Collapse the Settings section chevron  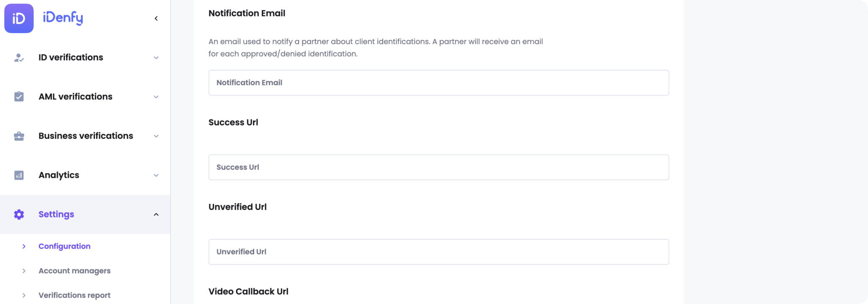click(156, 215)
